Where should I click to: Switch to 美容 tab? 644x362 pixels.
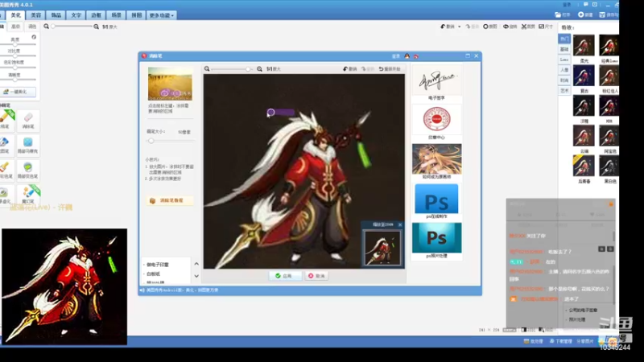pyautogui.click(x=36, y=15)
